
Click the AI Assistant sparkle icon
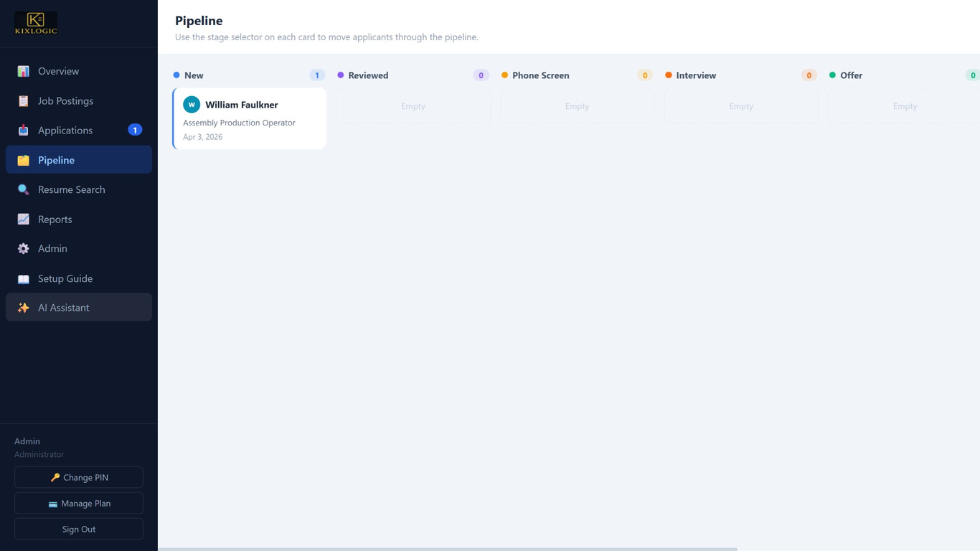point(23,308)
